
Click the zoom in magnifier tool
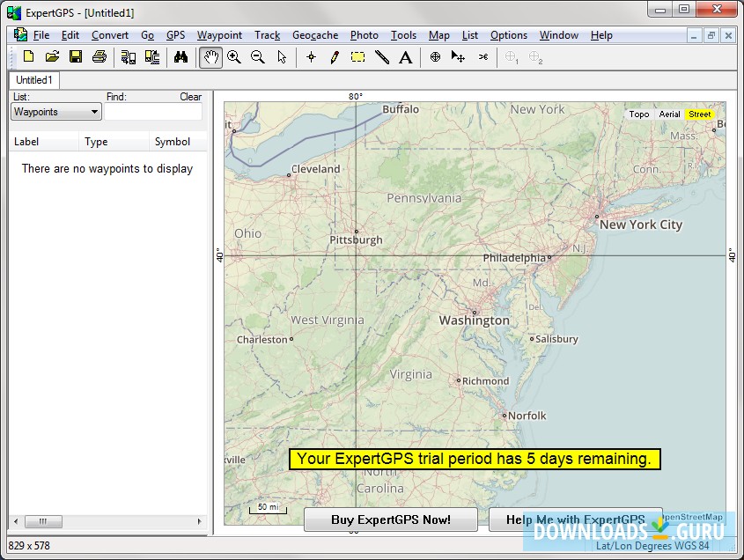pos(234,57)
